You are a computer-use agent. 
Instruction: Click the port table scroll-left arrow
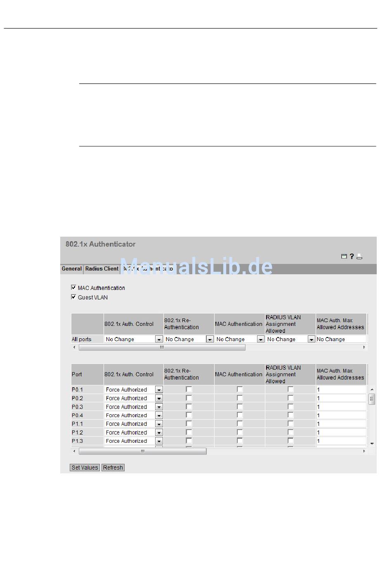coord(74,451)
